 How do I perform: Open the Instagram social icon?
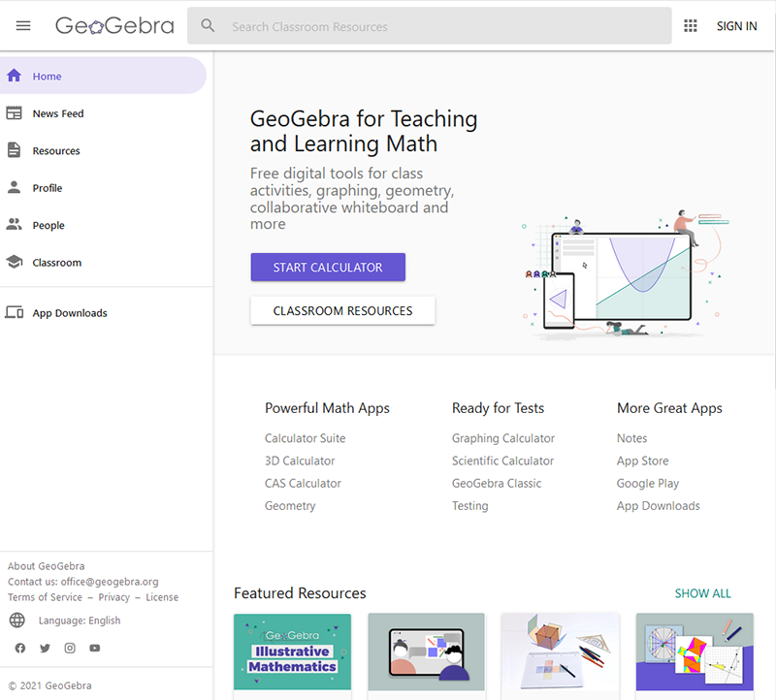70,648
